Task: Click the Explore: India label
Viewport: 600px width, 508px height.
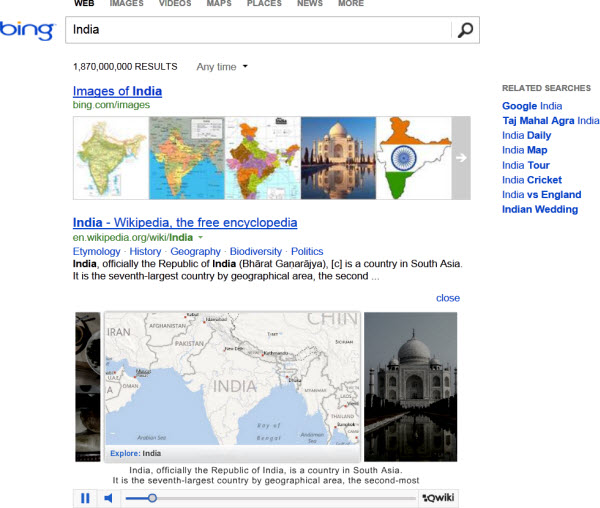Action: pos(135,453)
